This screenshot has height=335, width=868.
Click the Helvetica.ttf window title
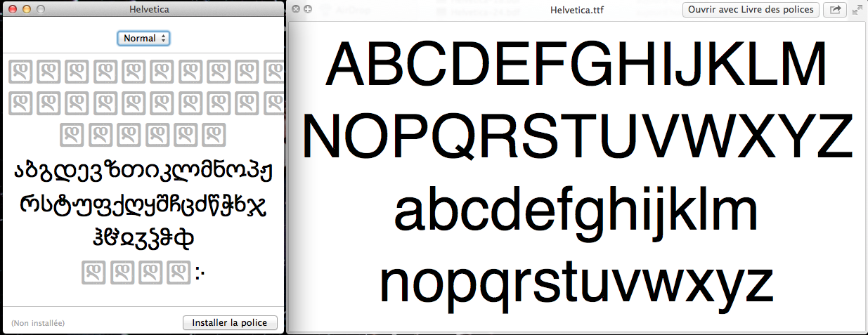pyautogui.click(x=577, y=10)
